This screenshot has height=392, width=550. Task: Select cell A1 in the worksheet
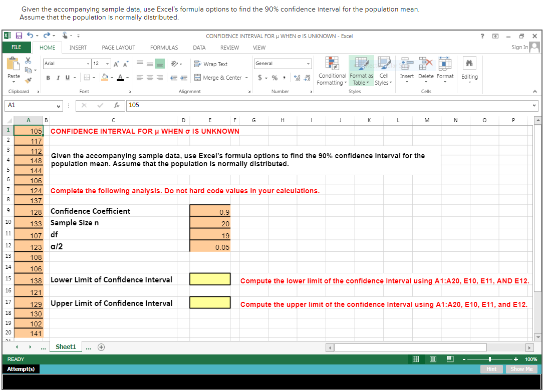pyautogui.click(x=28, y=130)
